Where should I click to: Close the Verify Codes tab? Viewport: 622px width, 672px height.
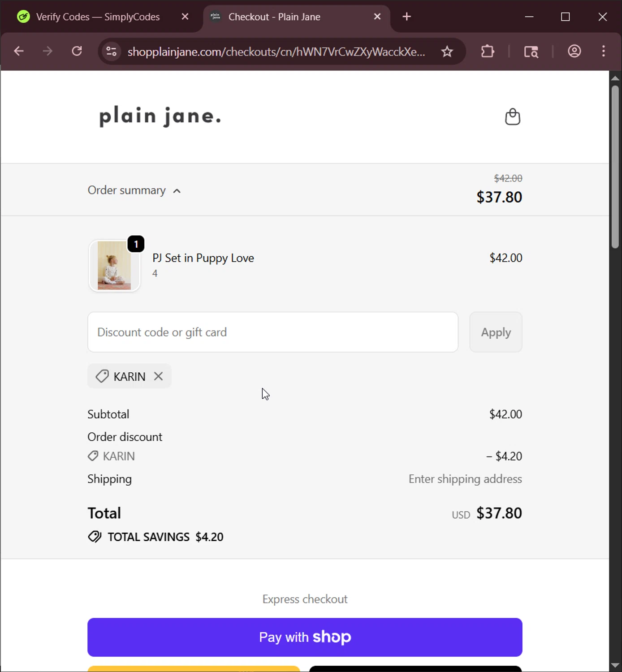185,17
